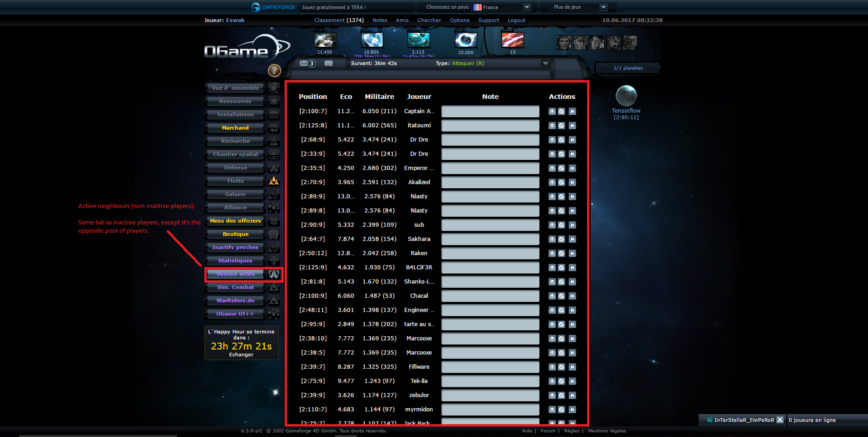The image size is (868, 437).
Task: Click the Note field for Niasty at 2:89:9
Action: 490,197
